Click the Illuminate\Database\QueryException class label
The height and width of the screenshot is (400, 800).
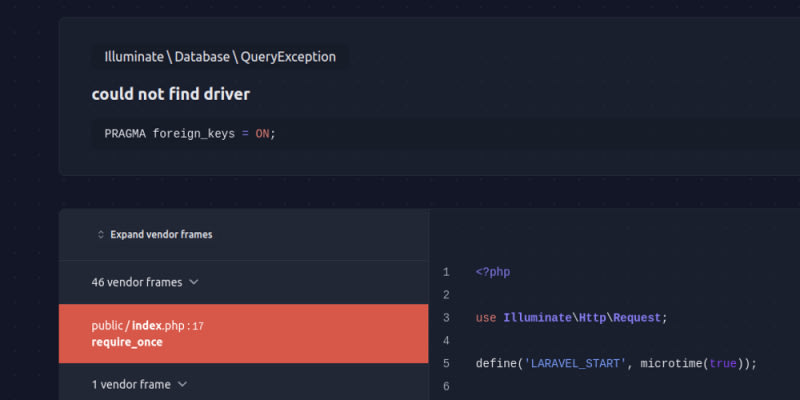pos(220,57)
